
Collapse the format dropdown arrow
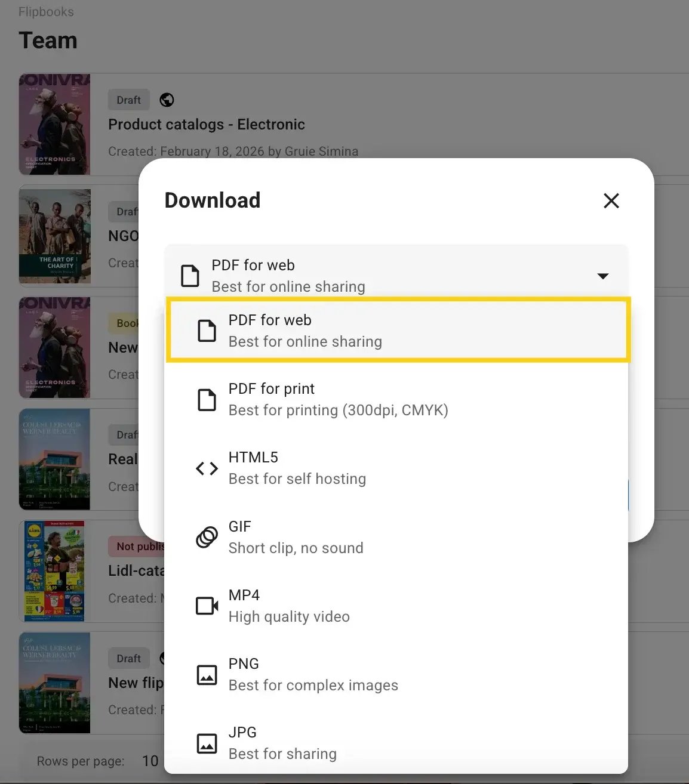point(603,276)
